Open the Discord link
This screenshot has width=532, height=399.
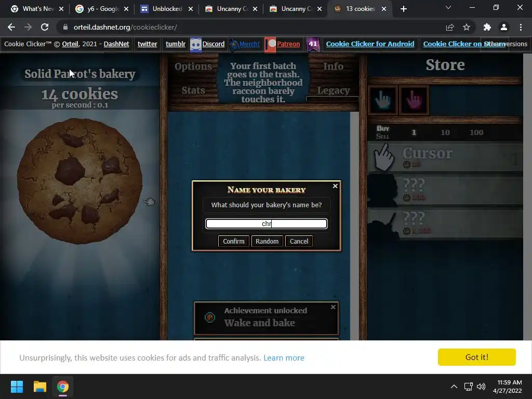coord(213,44)
